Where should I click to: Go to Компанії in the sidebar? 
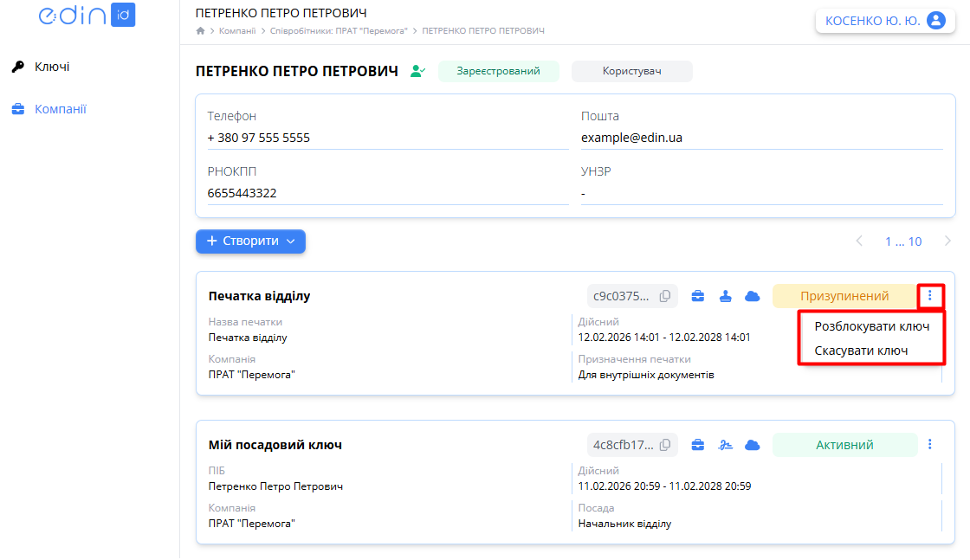pos(60,109)
